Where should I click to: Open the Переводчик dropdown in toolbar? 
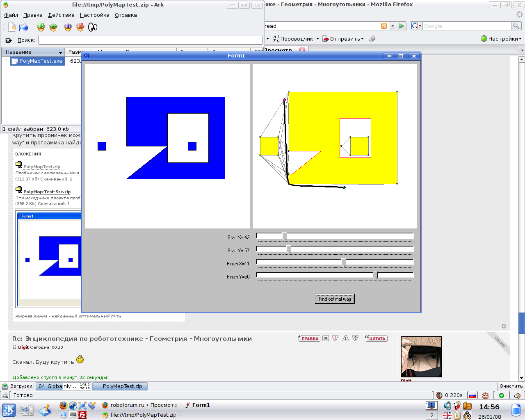click(x=296, y=39)
